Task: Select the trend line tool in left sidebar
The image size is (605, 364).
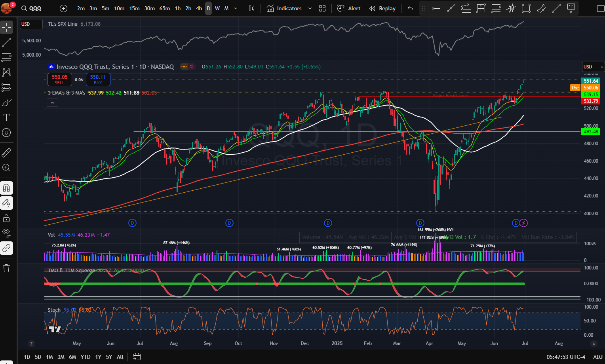Action: coord(6,42)
